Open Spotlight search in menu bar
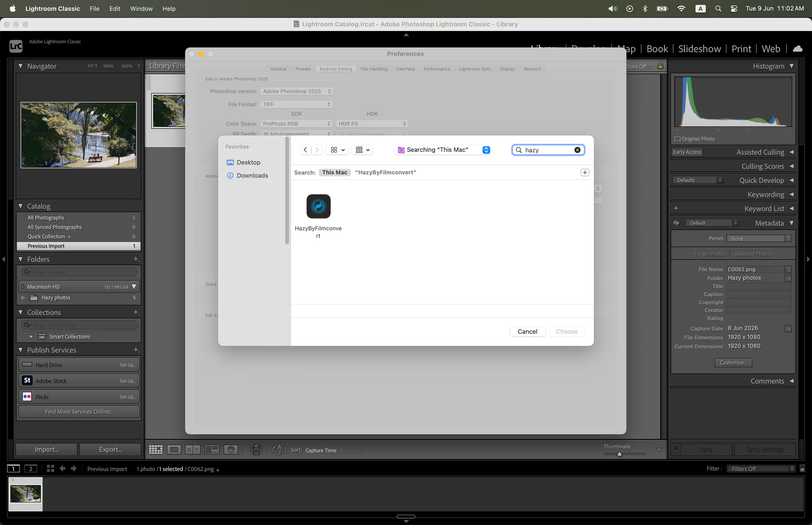812x525 pixels. 718,8
